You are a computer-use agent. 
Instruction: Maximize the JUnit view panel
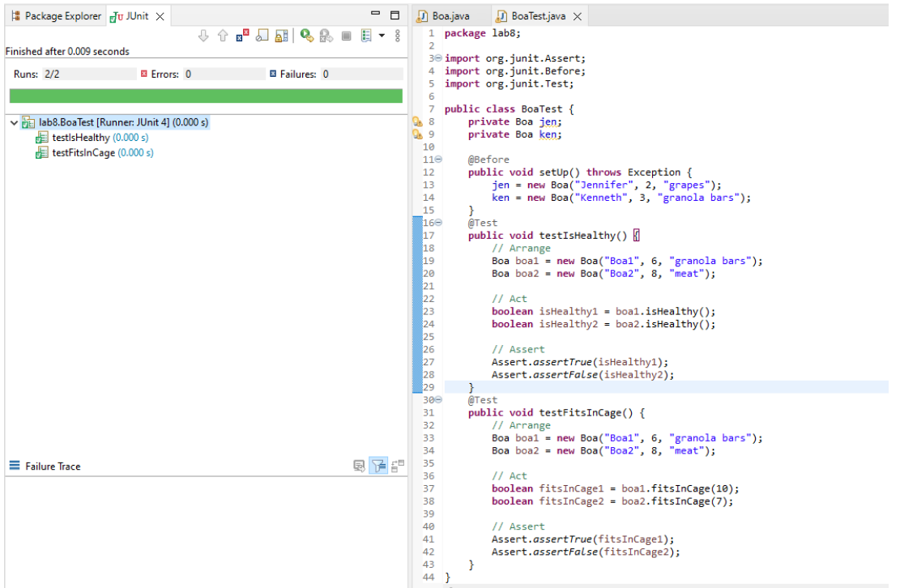pyautogui.click(x=395, y=15)
